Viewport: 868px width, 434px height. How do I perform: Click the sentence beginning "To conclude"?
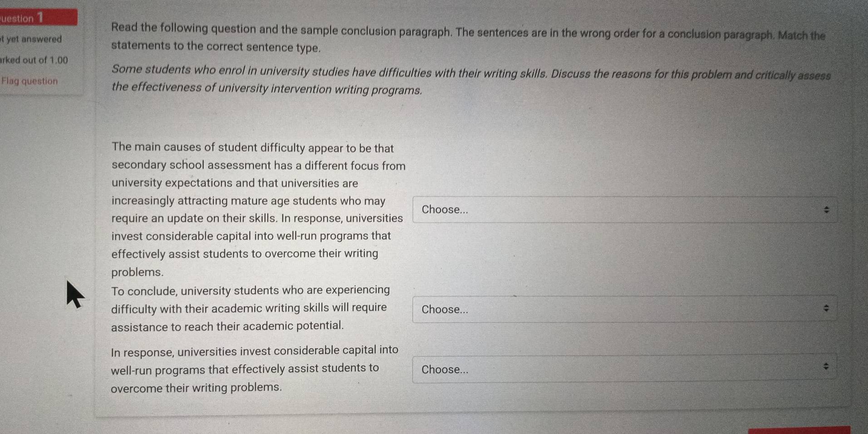pyautogui.click(x=251, y=309)
